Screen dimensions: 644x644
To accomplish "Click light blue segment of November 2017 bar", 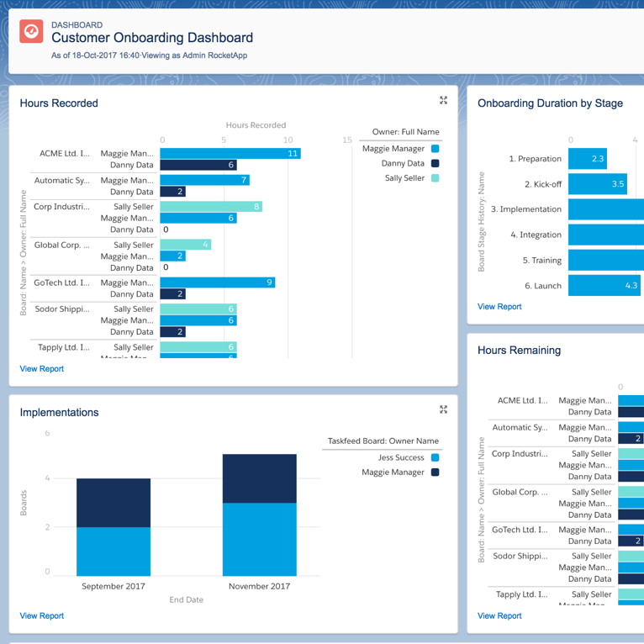I will 259,538.
